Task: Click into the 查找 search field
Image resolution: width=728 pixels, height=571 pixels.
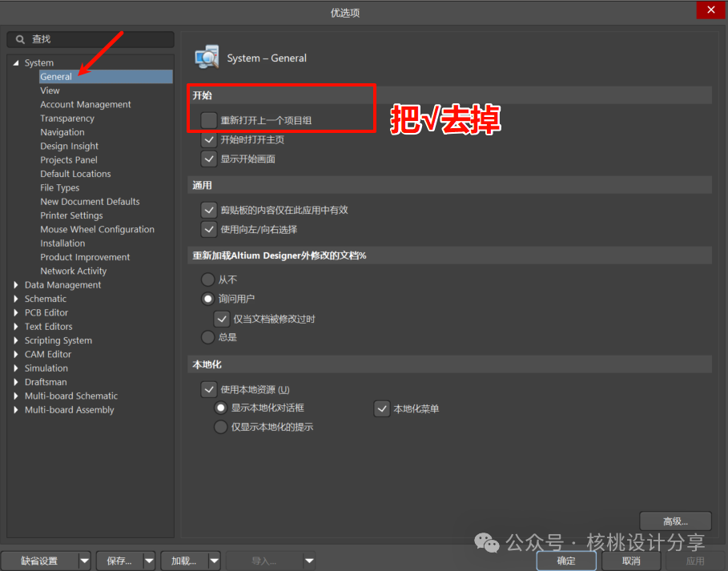Action: (96, 39)
